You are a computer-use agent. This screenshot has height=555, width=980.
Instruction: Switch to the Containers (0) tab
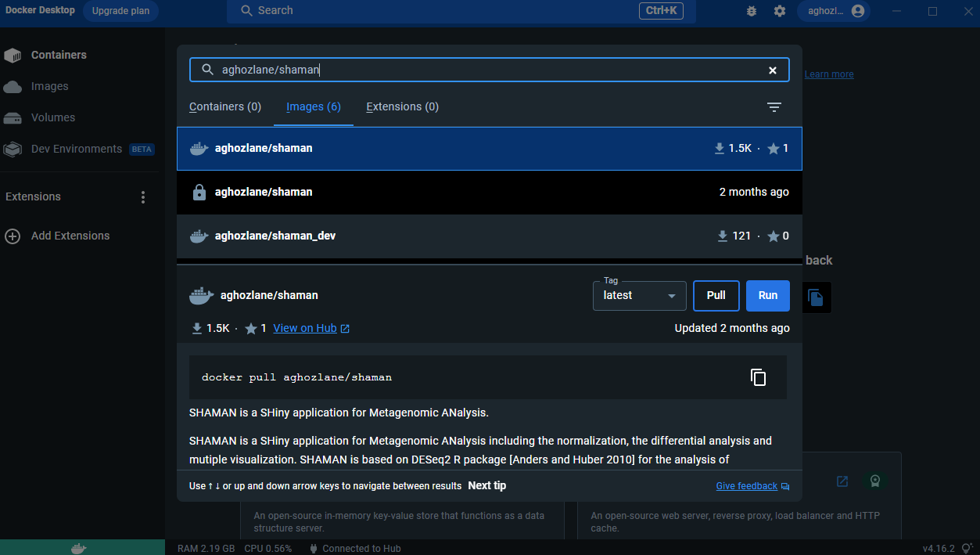(225, 106)
